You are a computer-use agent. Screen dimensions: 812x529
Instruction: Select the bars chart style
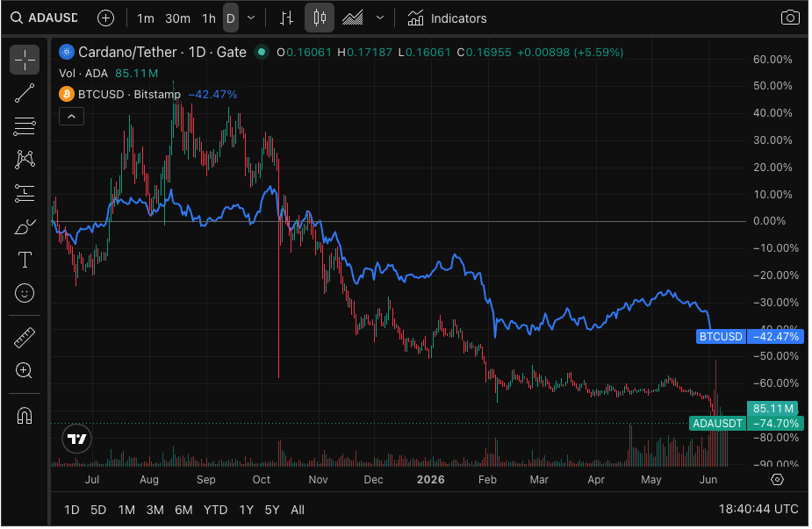(x=286, y=18)
